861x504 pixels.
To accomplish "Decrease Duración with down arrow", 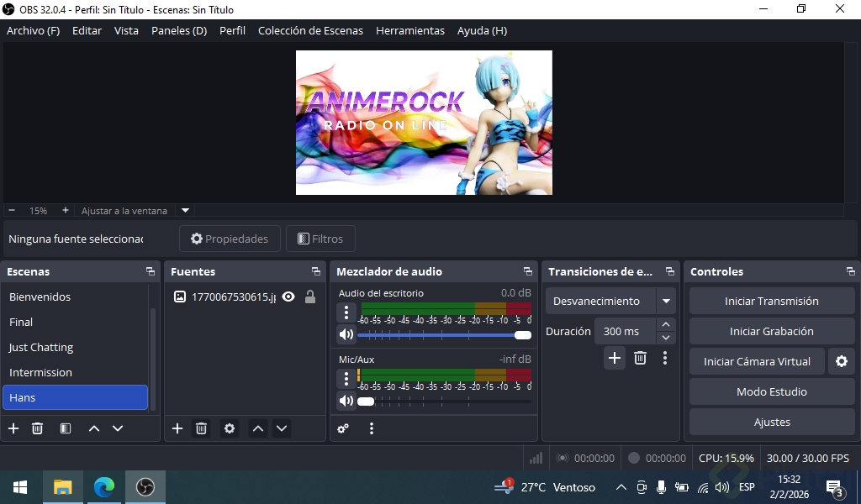I will (666, 338).
